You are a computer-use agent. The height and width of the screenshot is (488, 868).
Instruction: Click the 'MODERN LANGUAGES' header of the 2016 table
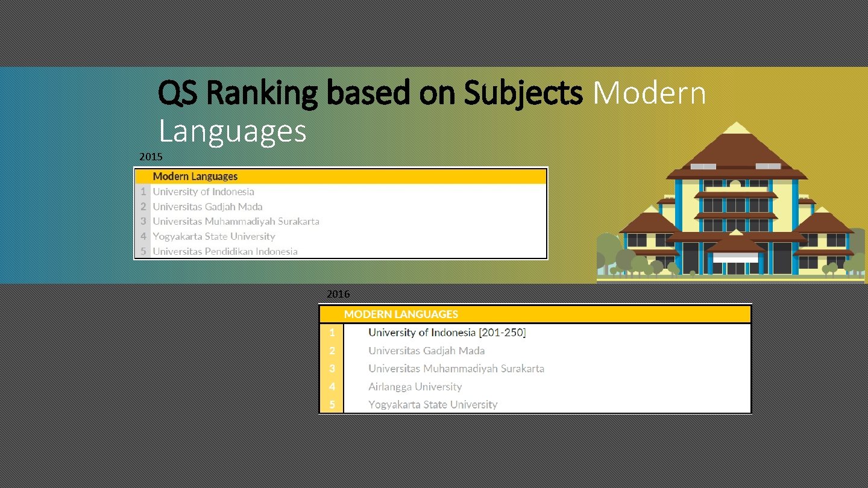[401, 314]
